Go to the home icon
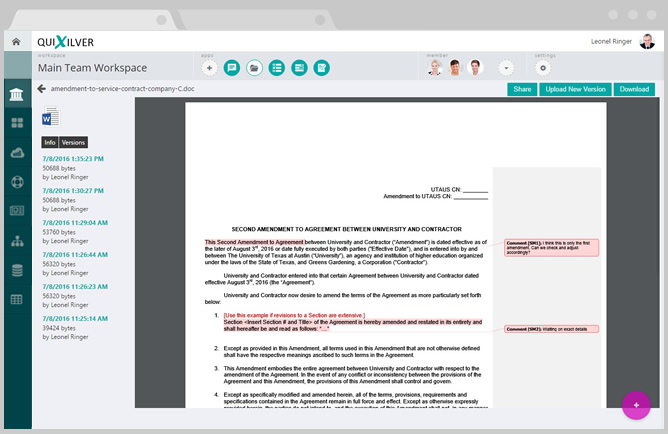 pyautogui.click(x=16, y=42)
